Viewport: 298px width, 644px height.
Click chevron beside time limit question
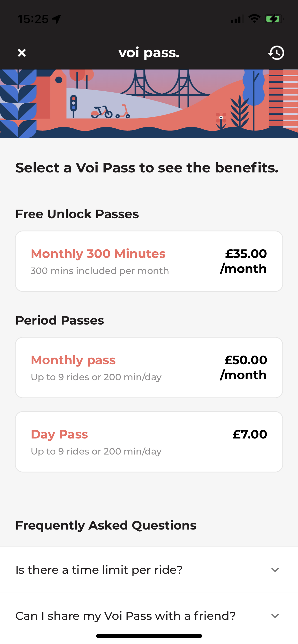[x=275, y=570]
